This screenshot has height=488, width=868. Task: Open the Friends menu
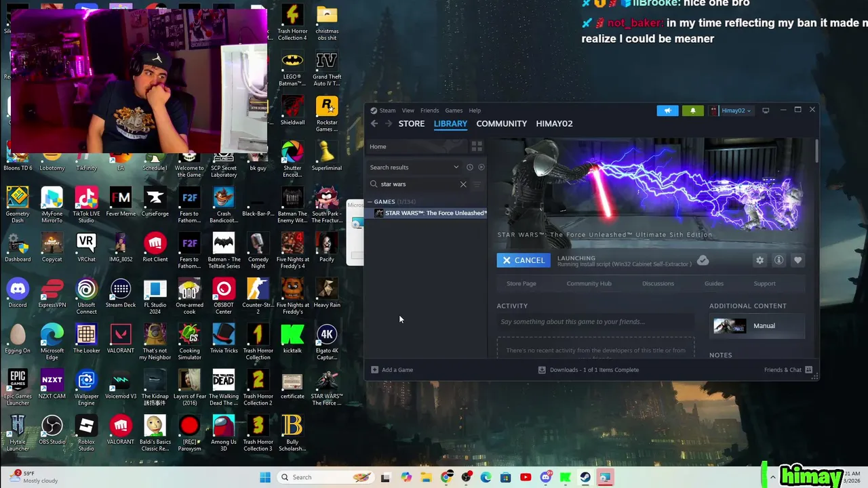[x=429, y=110]
